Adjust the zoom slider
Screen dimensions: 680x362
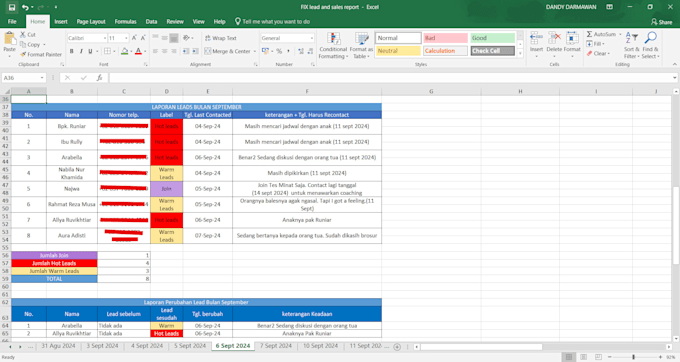[x=634, y=357]
